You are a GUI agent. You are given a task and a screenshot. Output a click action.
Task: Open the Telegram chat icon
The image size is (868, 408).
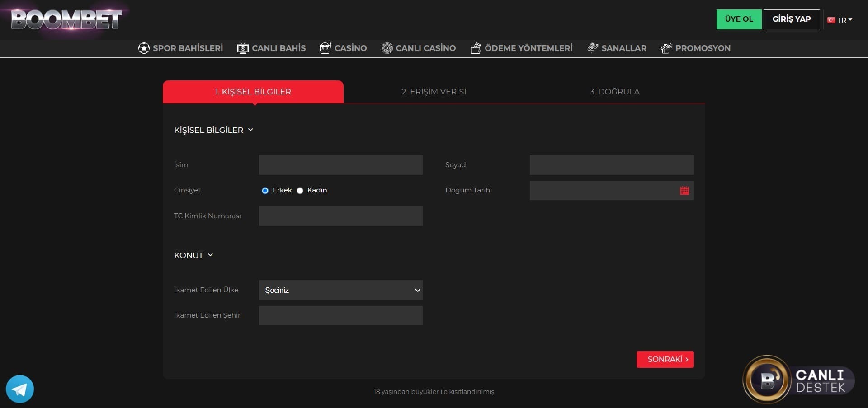click(20, 389)
